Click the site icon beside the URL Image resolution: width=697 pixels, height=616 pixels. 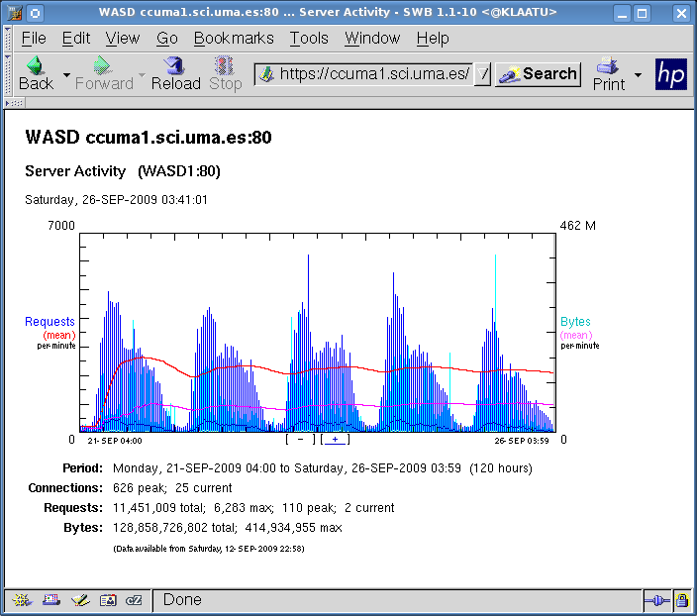click(x=266, y=74)
